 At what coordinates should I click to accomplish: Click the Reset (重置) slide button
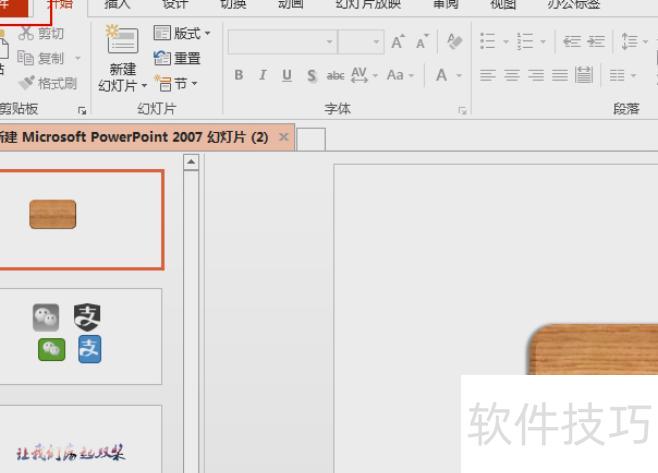pos(177,58)
